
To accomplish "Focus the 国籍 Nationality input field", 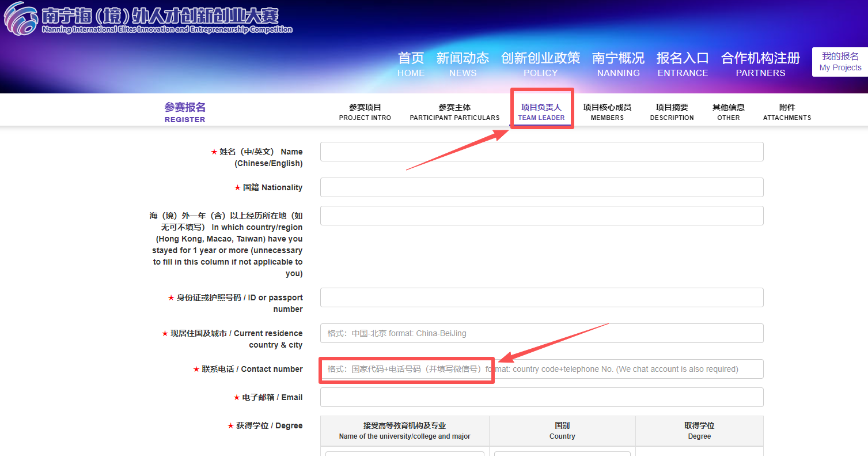I will coord(541,187).
